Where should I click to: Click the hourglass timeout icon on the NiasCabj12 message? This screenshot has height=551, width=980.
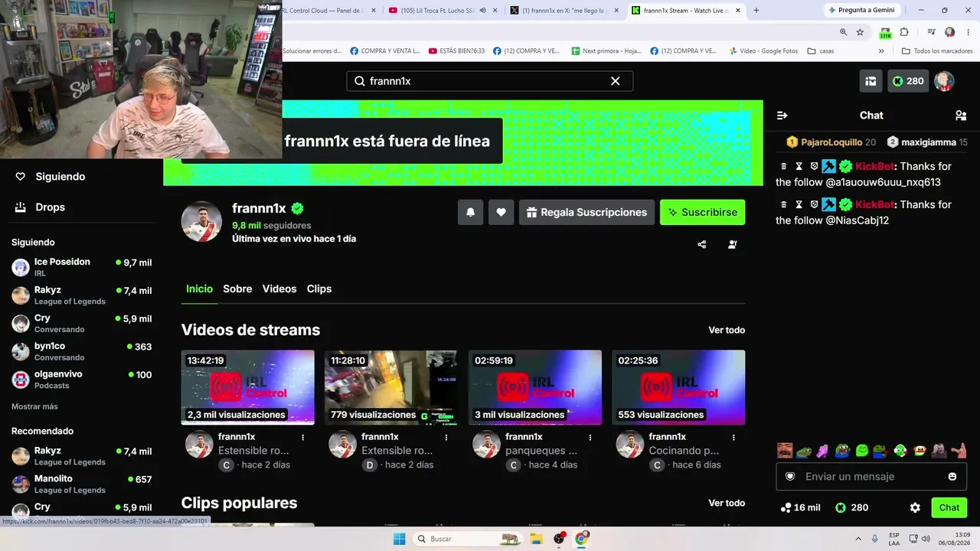[x=799, y=204]
